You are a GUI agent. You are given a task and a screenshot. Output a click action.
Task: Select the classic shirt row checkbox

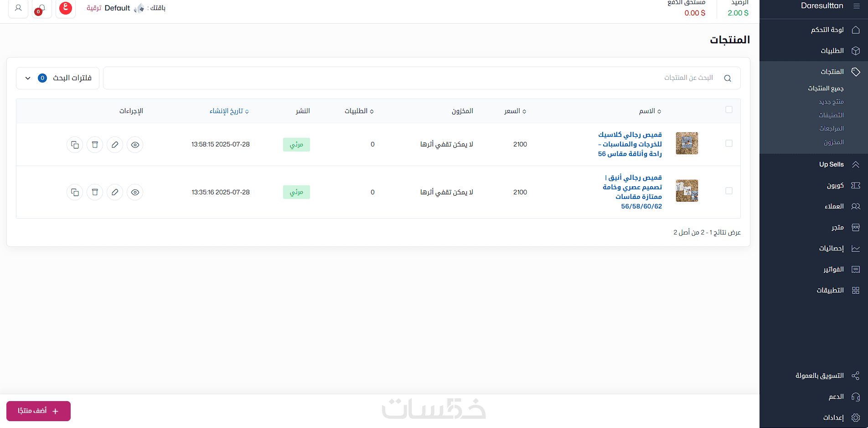point(729,143)
